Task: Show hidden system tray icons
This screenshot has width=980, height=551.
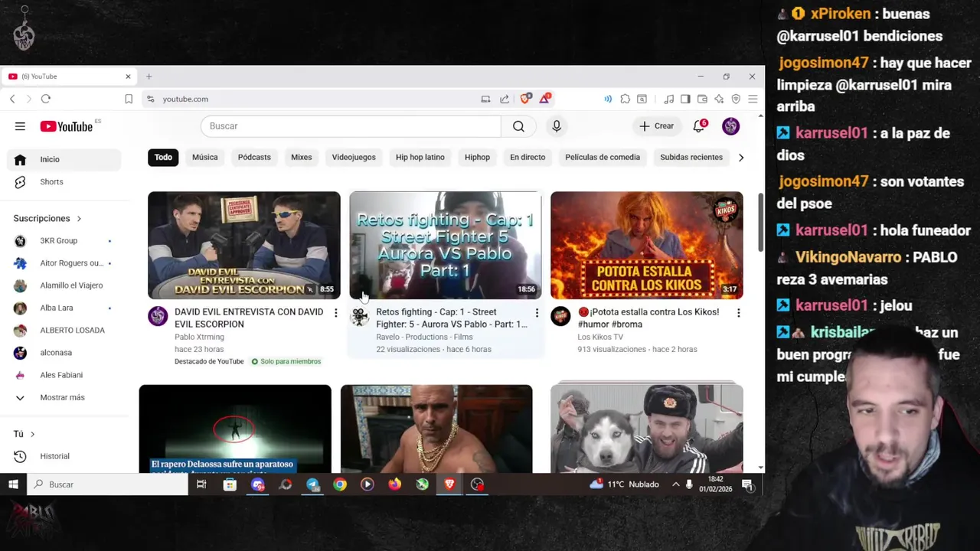Action: coord(675,484)
